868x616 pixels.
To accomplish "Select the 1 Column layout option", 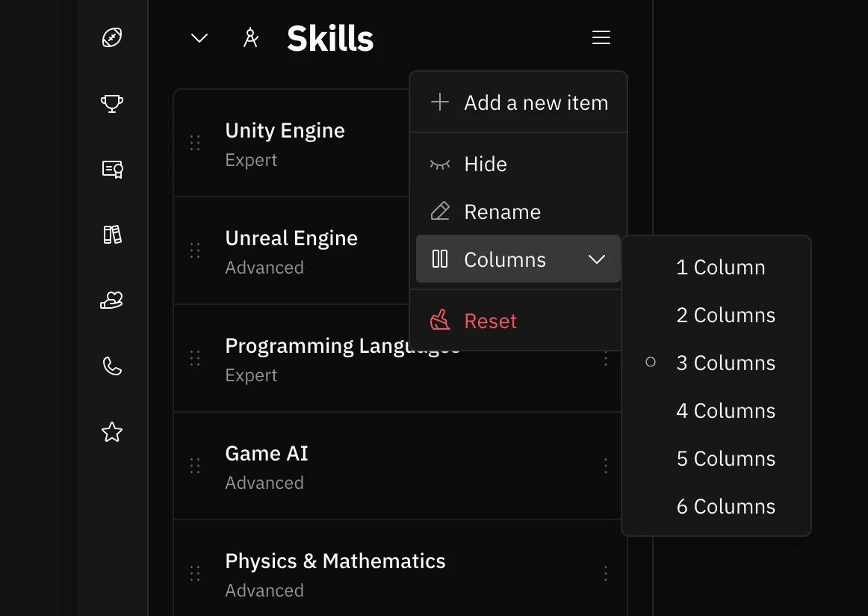I will click(720, 267).
